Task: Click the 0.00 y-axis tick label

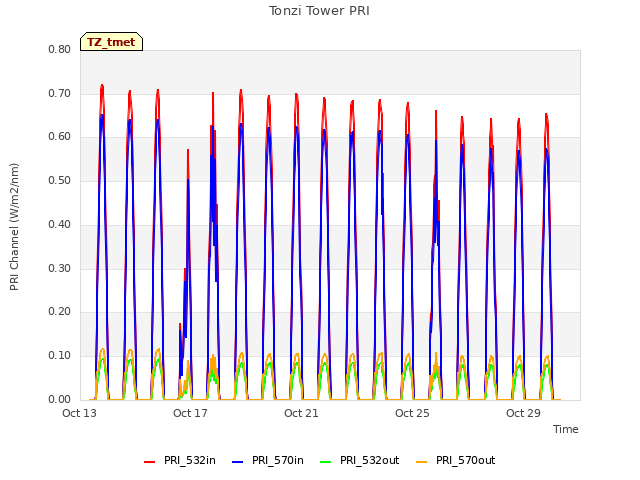Action: tap(60, 399)
